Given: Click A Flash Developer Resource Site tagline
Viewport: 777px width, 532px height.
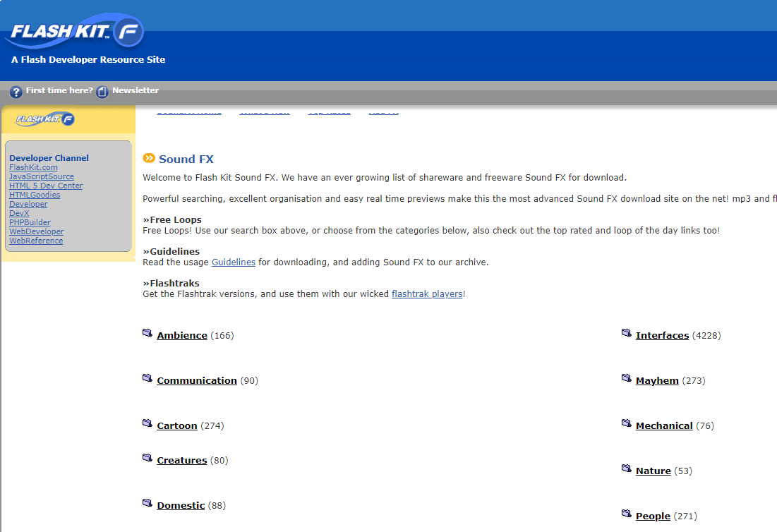Looking at the screenshot, I should 88,59.
